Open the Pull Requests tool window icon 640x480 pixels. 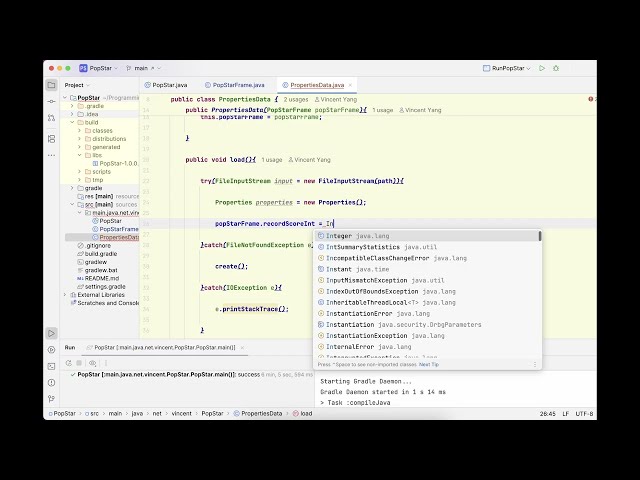pyautogui.click(x=51, y=118)
